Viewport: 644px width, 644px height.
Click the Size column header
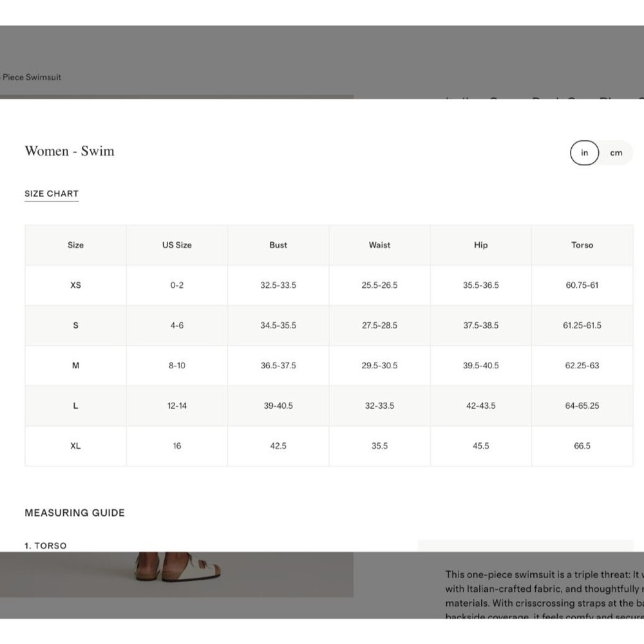pyautogui.click(x=75, y=245)
